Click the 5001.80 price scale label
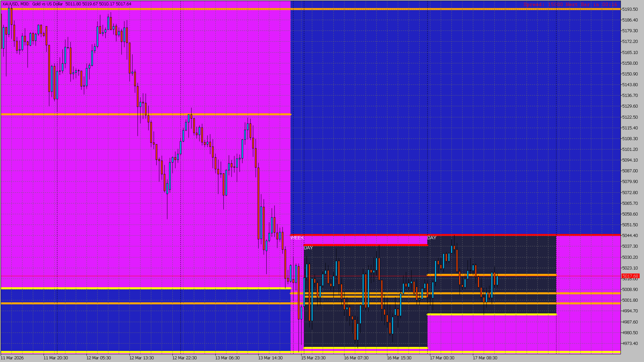 630,300
